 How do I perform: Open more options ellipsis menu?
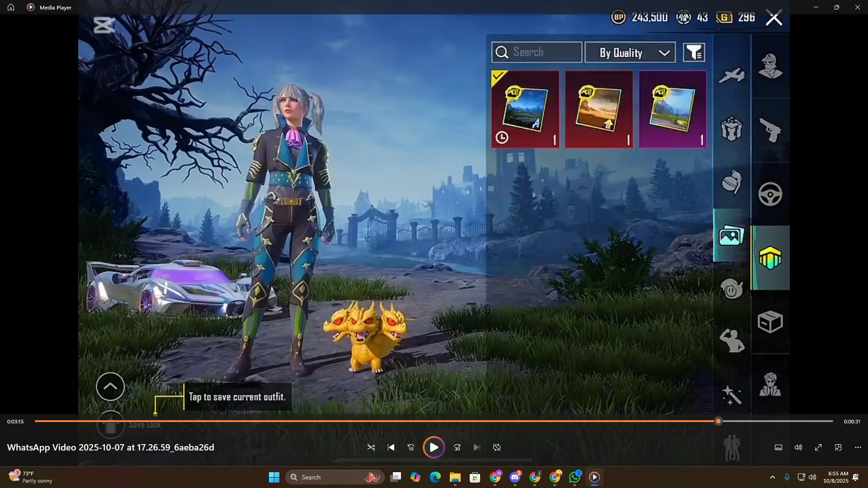click(x=858, y=447)
